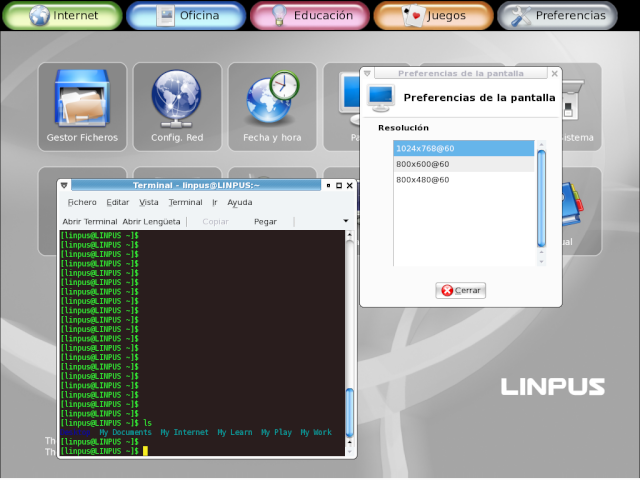
Task: Close the Terminal window
Action: pyautogui.click(x=350, y=185)
